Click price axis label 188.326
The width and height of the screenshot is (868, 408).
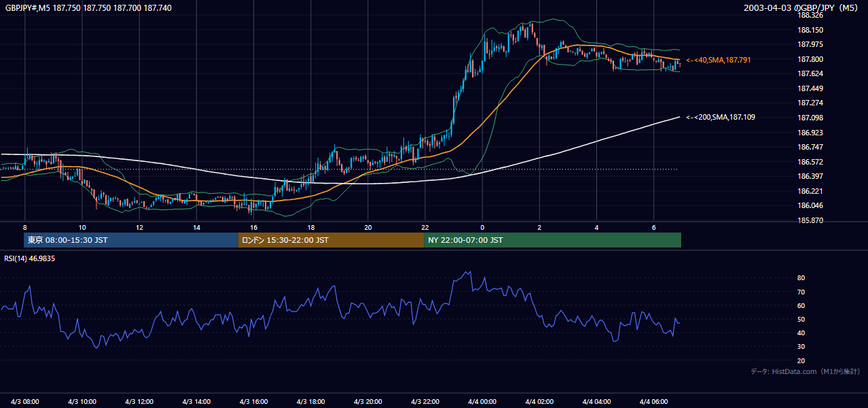coord(810,15)
